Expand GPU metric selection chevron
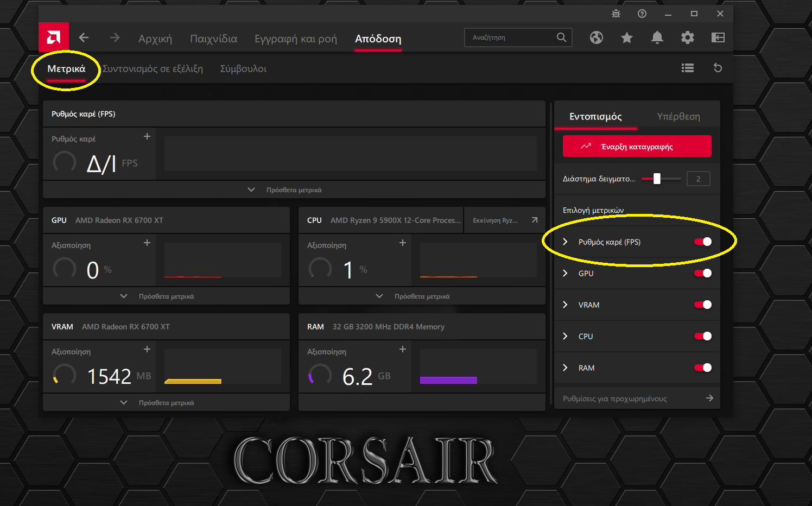 (x=565, y=273)
